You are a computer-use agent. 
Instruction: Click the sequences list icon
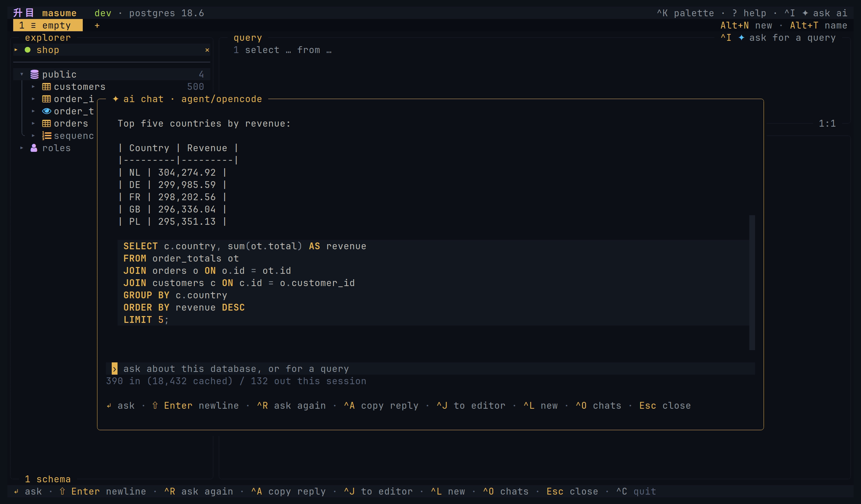coord(46,136)
